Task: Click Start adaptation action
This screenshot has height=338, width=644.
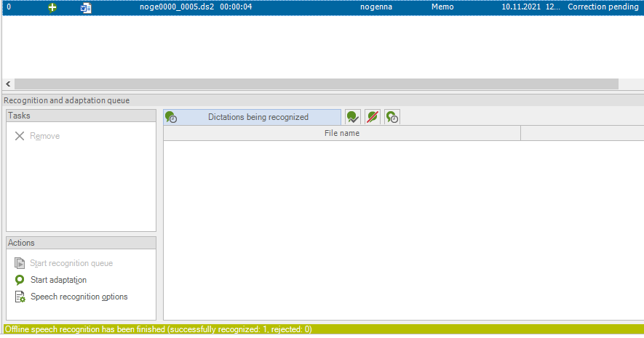Action: tap(58, 280)
